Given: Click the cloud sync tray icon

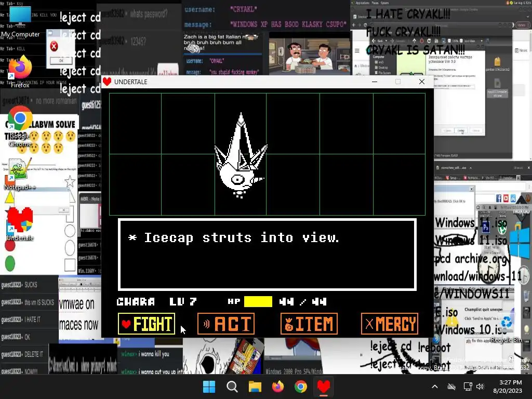Looking at the screenshot, I should (x=451, y=387).
